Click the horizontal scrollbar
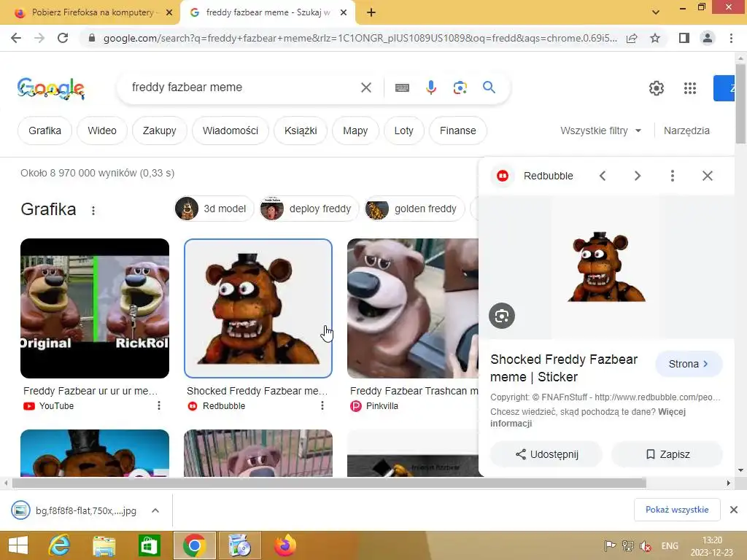Viewport: 747px width, 560px height. (x=329, y=483)
